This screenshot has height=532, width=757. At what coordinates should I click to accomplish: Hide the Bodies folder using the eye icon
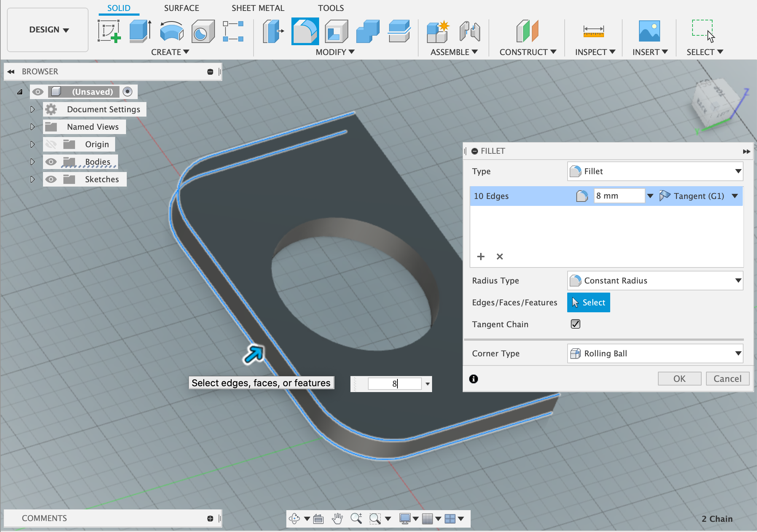pyautogui.click(x=51, y=162)
